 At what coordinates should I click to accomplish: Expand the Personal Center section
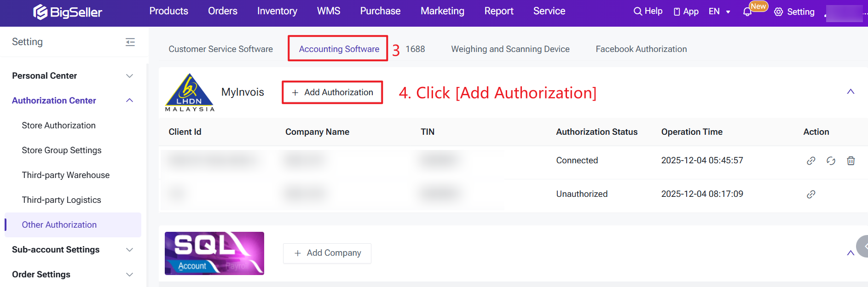coord(130,76)
